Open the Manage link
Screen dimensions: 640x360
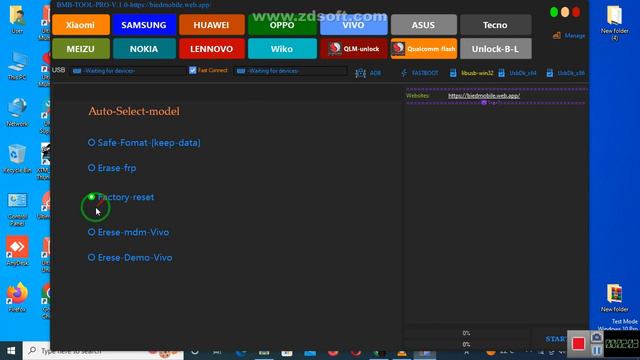coord(569,36)
